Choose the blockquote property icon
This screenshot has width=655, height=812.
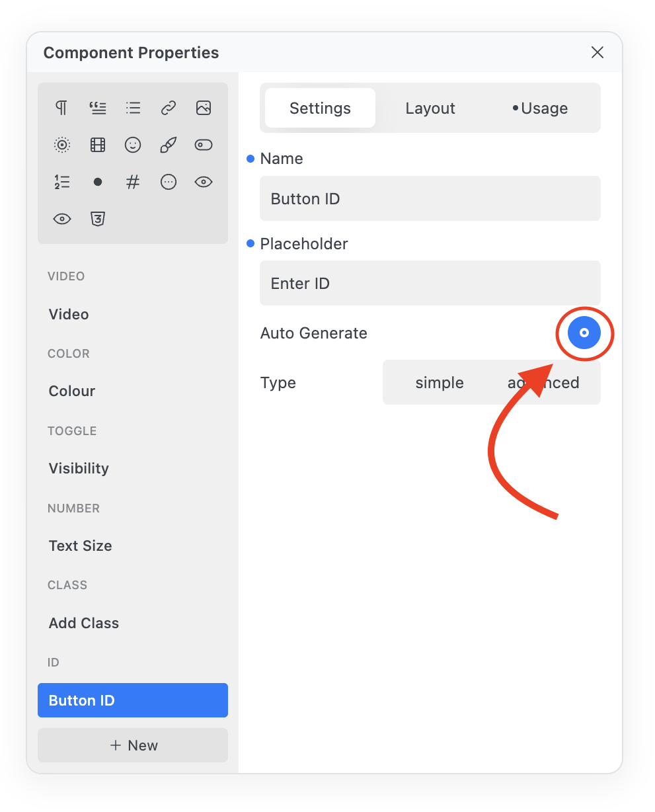click(x=98, y=108)
